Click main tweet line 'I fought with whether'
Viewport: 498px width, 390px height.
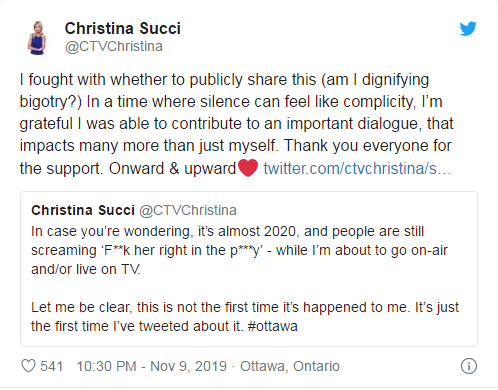click(x=224, y=80)
